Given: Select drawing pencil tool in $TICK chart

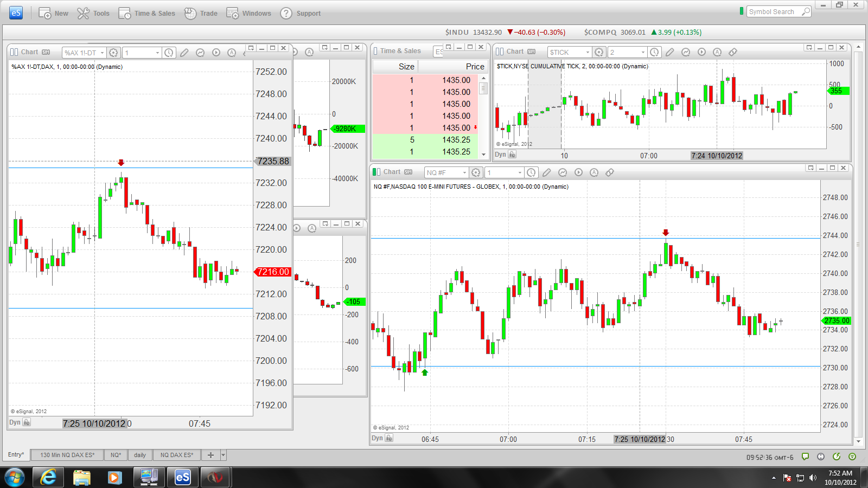Looking at the screenshot, I should coord(670,52).
